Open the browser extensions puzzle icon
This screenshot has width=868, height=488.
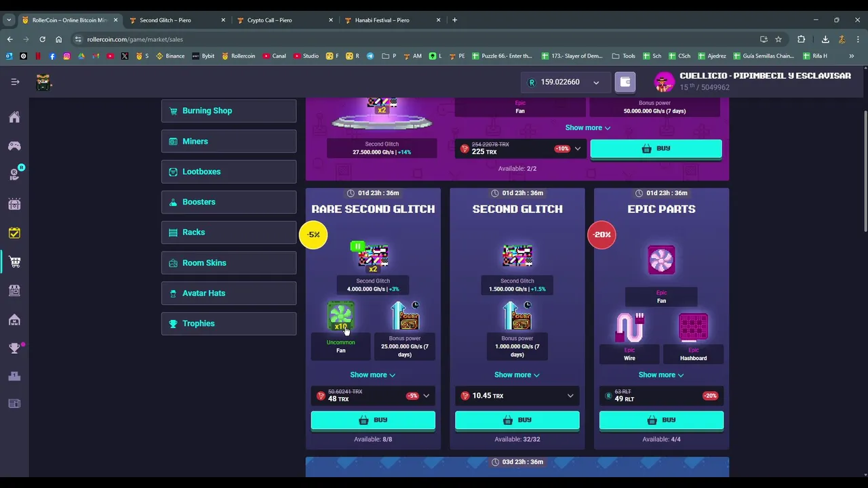(801, 39)
